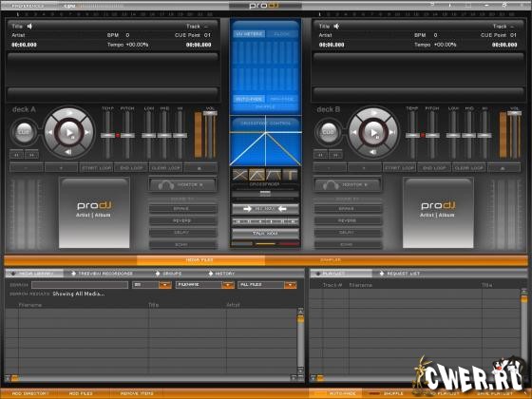This screenshot has height=399, width=532.
Task: Click the center arrows sync mix button
Action: [x=265, y=209]
